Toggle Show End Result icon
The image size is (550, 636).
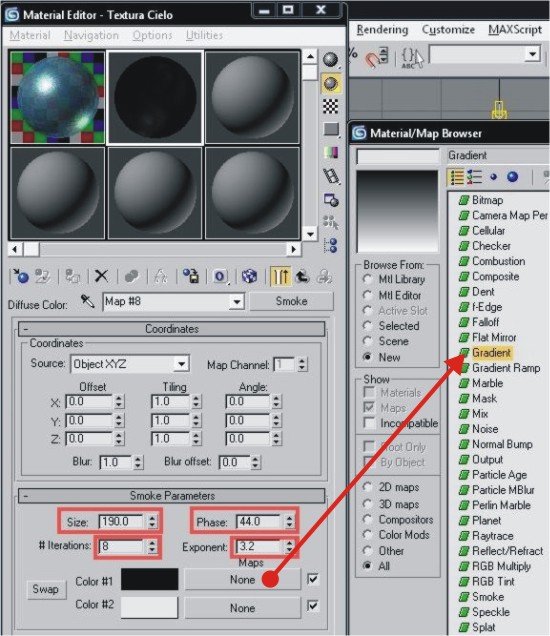280,276
